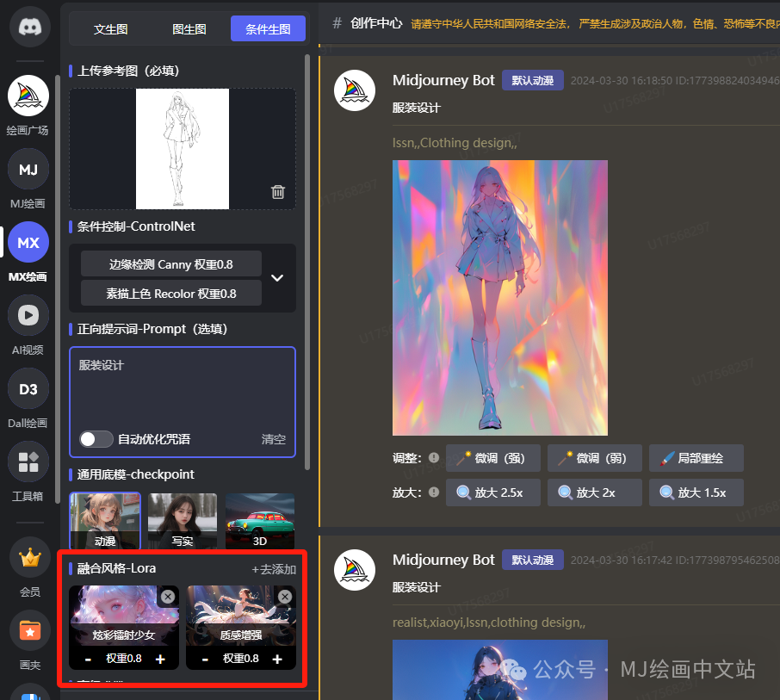This screenshot has width=780, height=700.
Task: Select the MX绘画 panel icon
Action: (x=28, y=242)
